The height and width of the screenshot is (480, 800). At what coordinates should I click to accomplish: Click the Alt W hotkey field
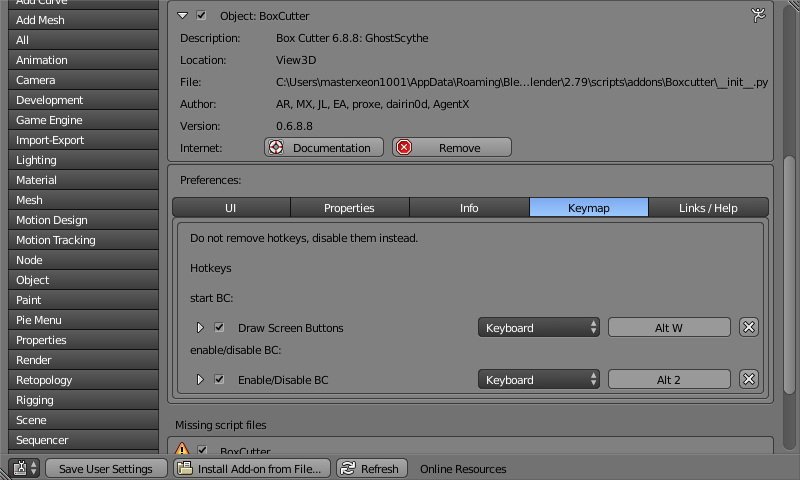pyautogui.click(x=669, y=327)
